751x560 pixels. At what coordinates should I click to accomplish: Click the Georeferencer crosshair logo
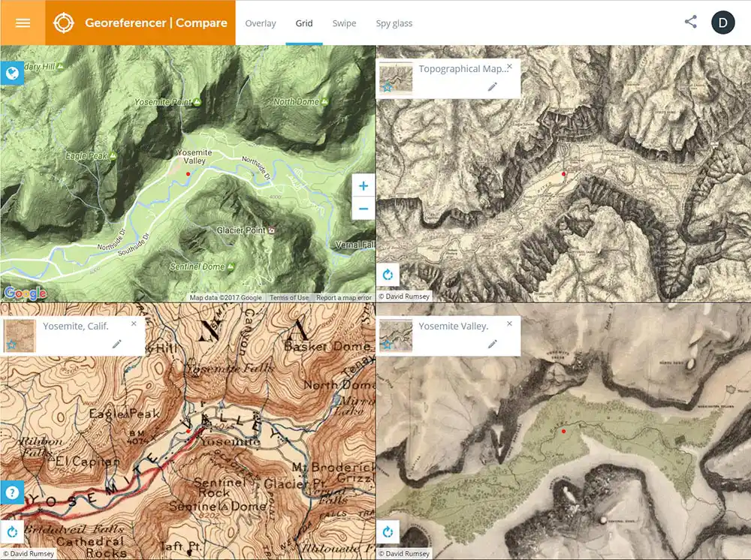pyautogui.click(x=64, y=23)
